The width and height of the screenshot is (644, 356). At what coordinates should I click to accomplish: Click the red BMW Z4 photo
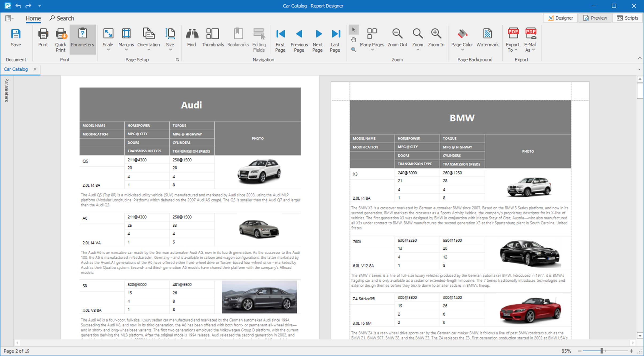530,310
